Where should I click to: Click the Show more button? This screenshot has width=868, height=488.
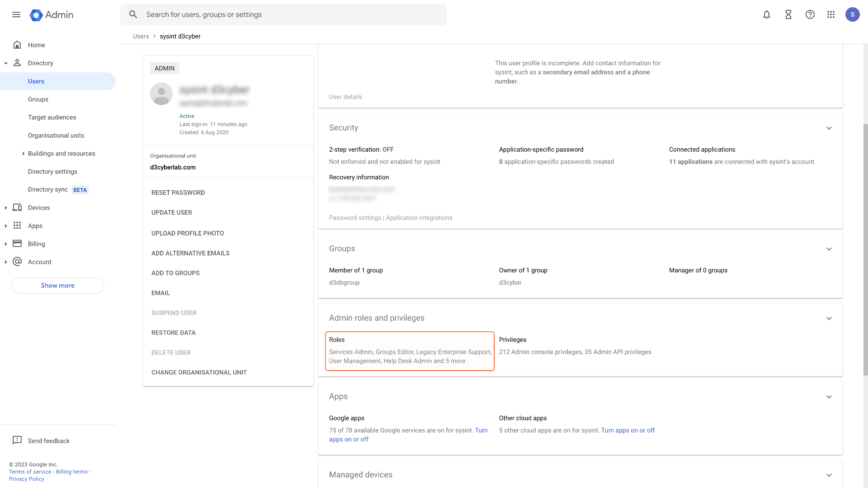click(x=58, y=286)
